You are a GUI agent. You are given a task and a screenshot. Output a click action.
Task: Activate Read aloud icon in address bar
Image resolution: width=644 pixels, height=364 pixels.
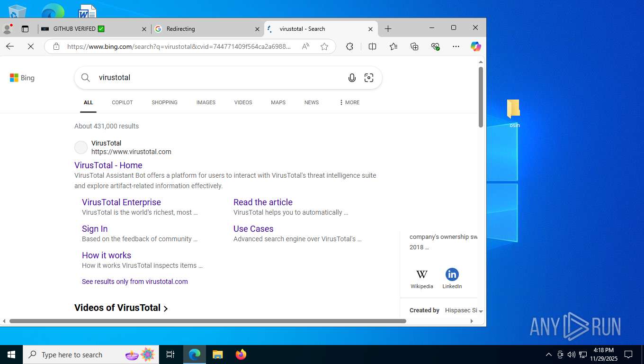(305, 46)
